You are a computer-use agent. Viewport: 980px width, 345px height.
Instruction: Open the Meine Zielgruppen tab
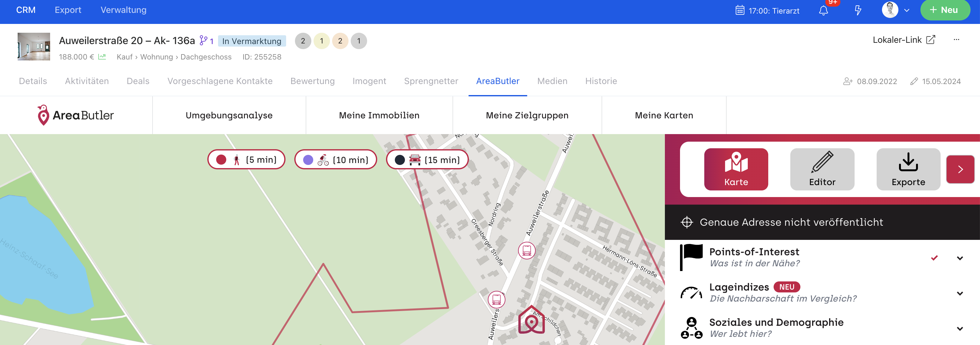[x=527, y=115]
